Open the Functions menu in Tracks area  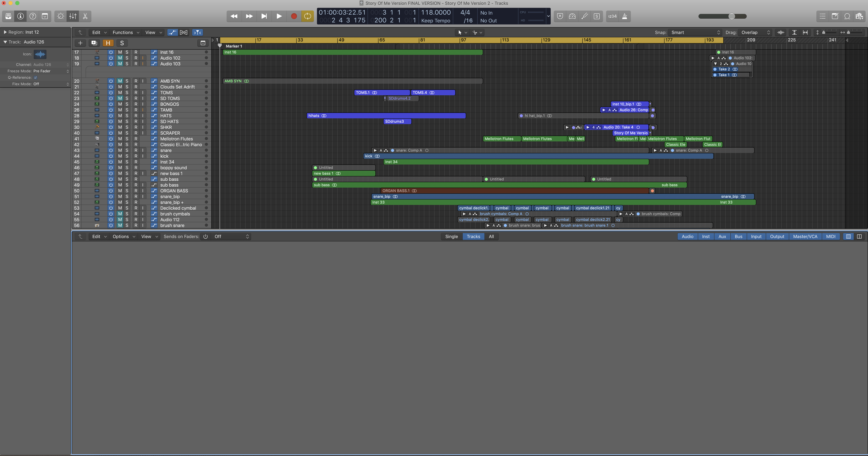(x=125, y=32)
